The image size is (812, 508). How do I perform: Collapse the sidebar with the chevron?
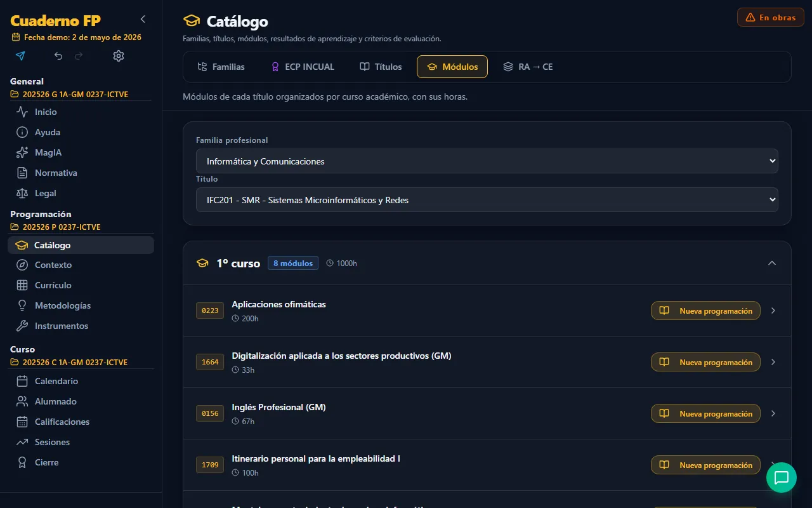(x=143, y=19)
